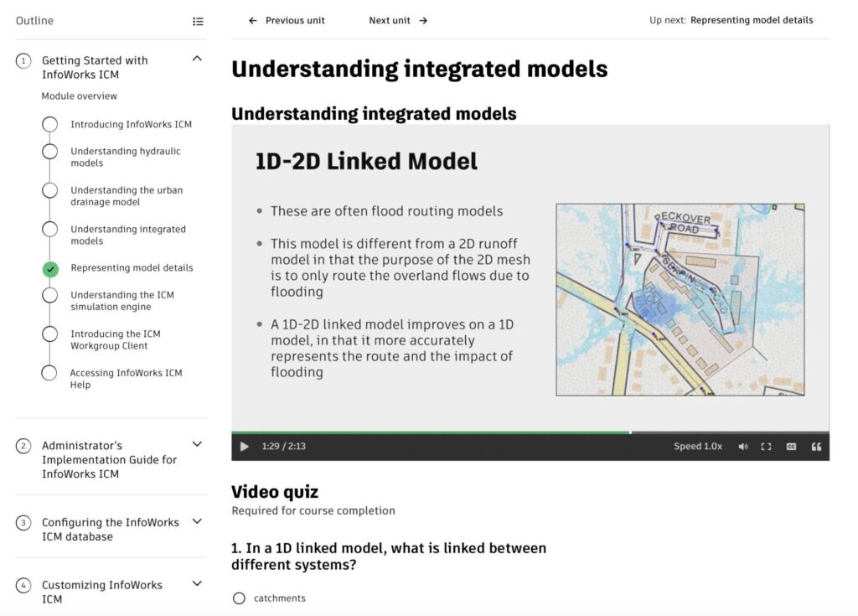
Task: Open Understanding the urban drainage model unit
Action: [x=127, y=196]
